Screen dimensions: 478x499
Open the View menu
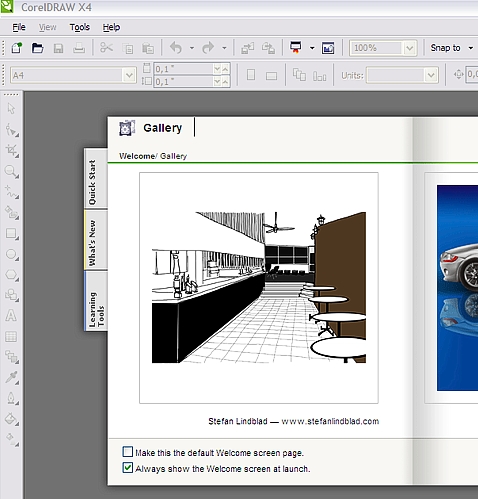coord(47,27)
